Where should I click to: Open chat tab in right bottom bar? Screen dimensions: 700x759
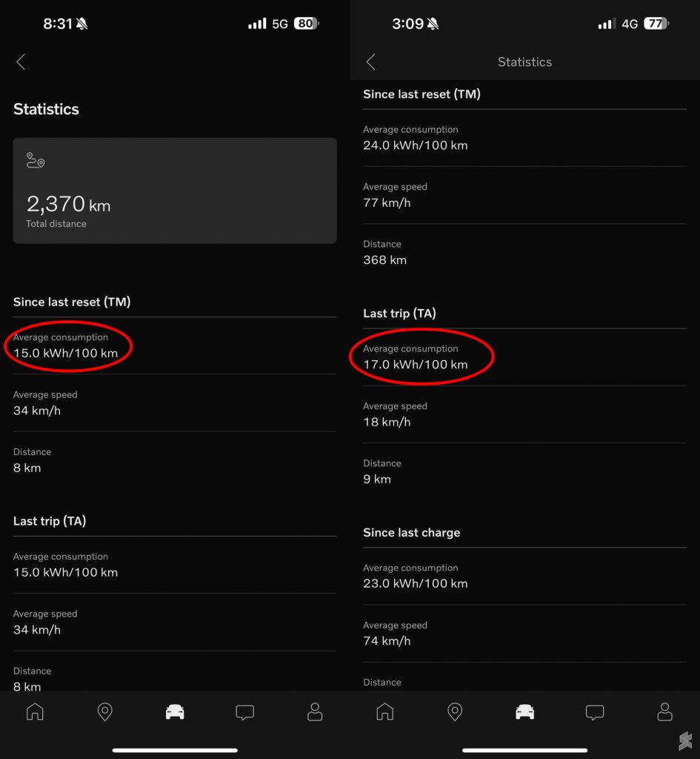(595, 712)
